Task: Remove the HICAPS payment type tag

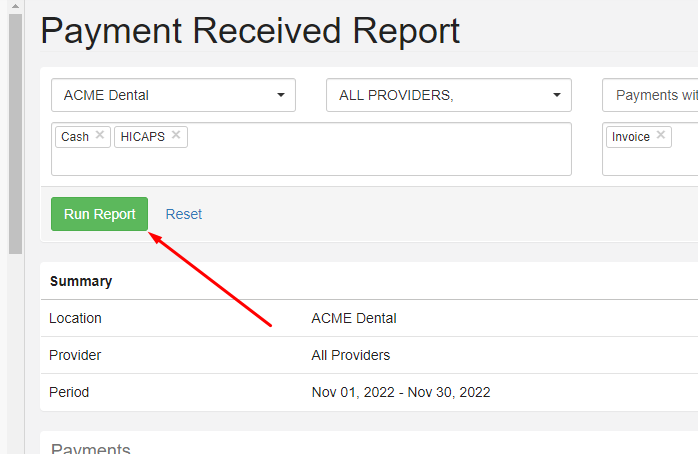Action: 176,135
